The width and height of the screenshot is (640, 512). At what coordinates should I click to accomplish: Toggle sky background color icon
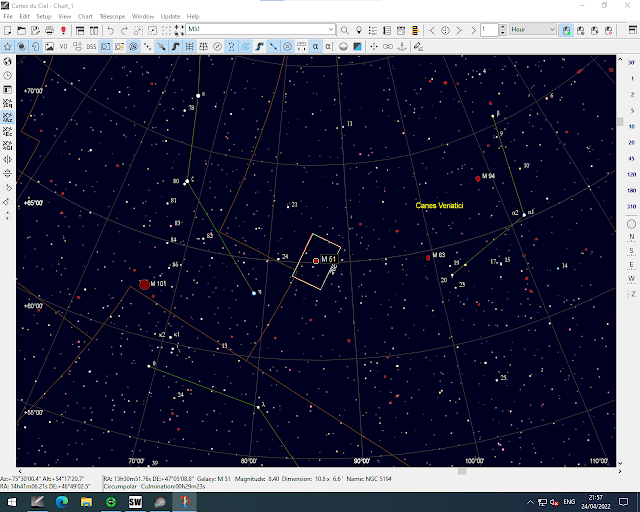(x=357, y=47)
